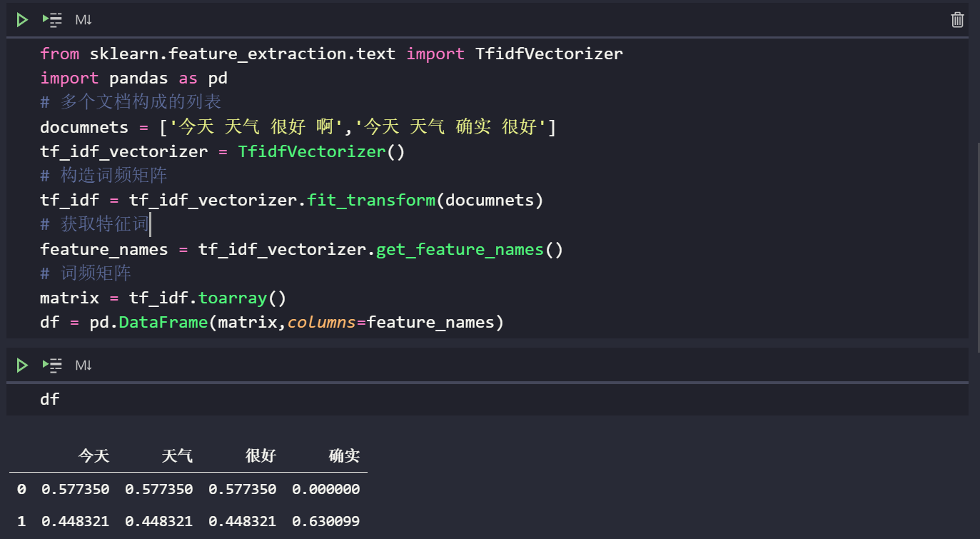Click Run All Below in the first cell toolbar
This screenshot has height=539, width=980.
click(x=51, y=19)
